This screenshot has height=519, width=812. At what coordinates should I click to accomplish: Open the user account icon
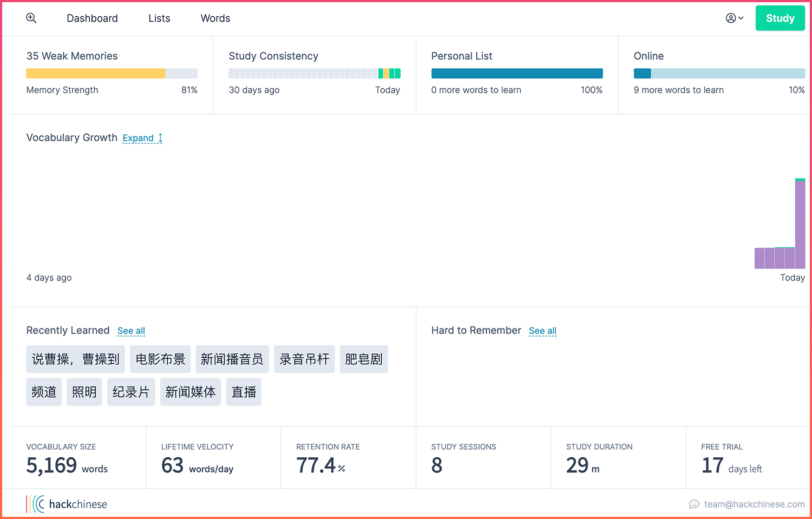(x=731, y=18)
